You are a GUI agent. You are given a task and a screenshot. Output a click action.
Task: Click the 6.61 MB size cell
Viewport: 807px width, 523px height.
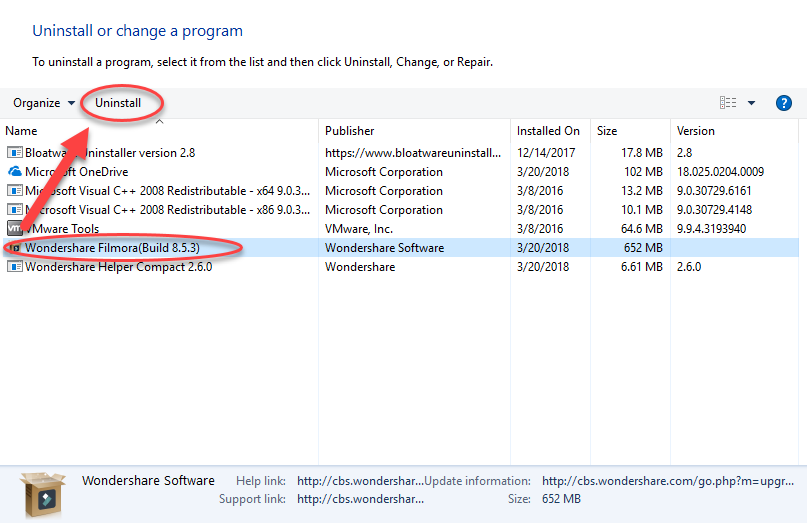tap(641, 267)
